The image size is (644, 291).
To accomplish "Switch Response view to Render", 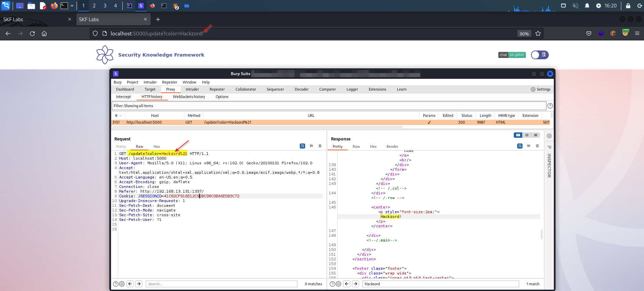I will tap(392, 147).
